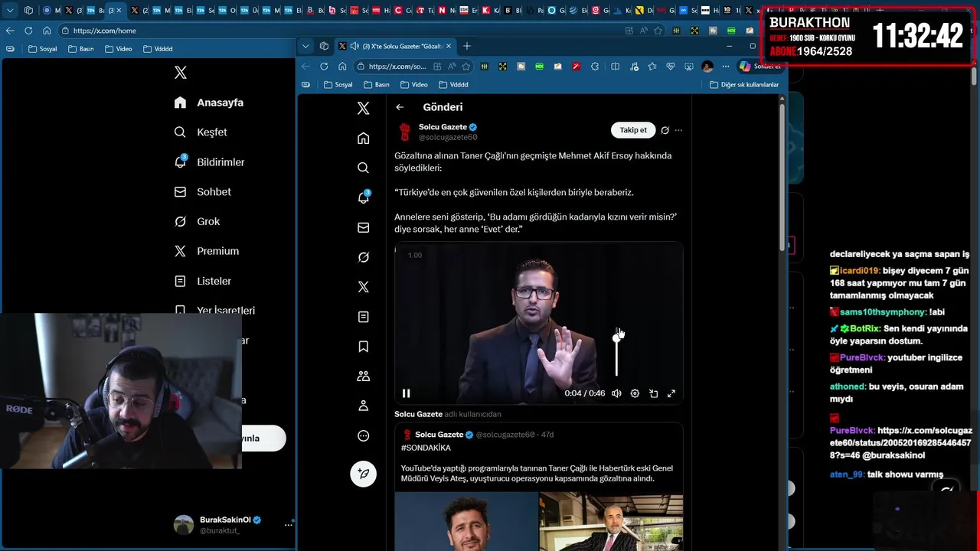Open Home icon in the front X sidebar
The width and height of the screenshot is (980, 551).
click(x=364, y=138)
